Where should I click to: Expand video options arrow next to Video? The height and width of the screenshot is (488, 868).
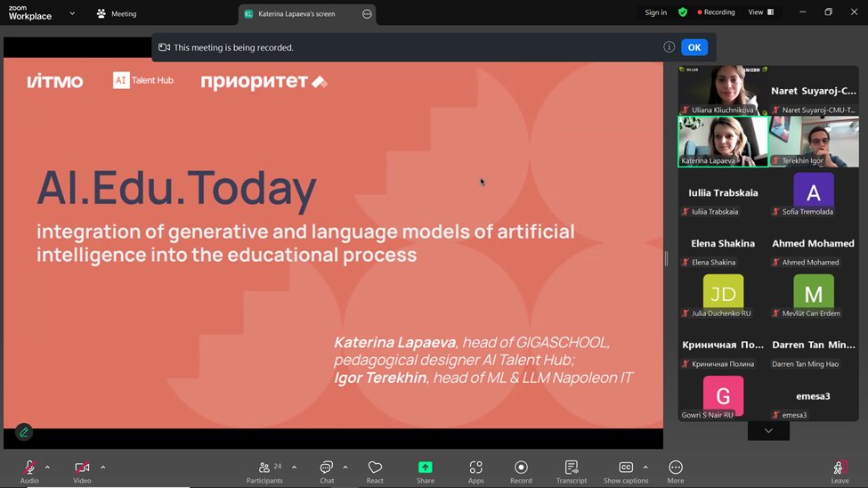click(x=103, y=468)
